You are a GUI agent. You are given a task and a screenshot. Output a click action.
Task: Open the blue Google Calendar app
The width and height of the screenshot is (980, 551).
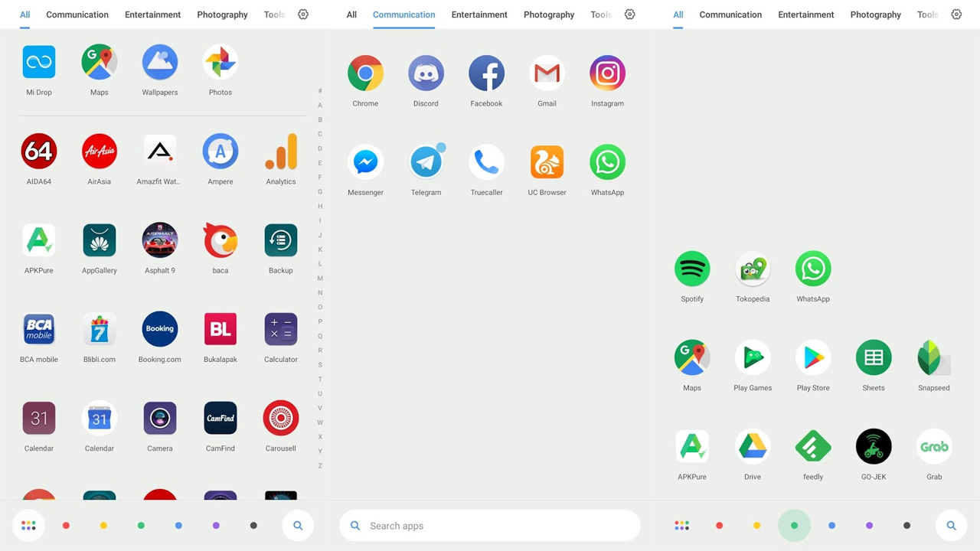100,418
